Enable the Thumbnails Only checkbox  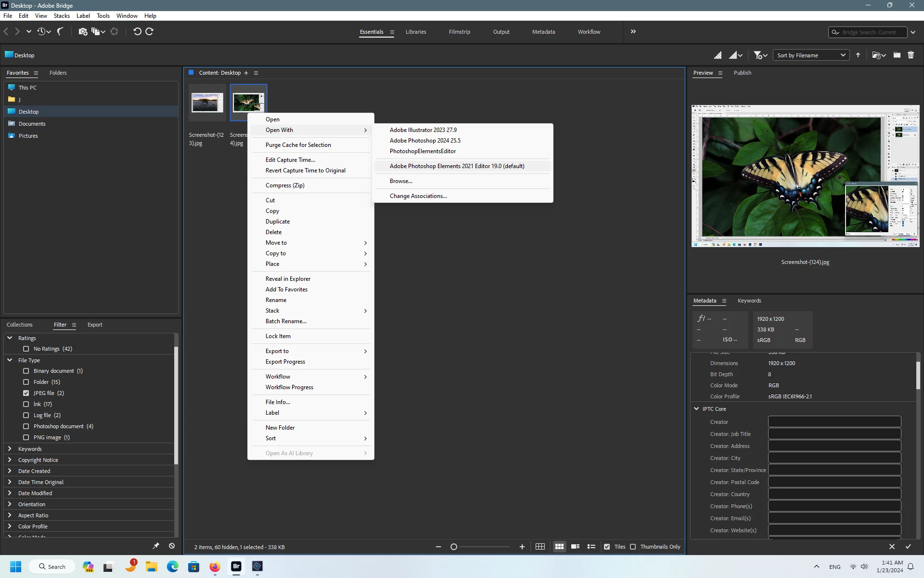[633, 547]
